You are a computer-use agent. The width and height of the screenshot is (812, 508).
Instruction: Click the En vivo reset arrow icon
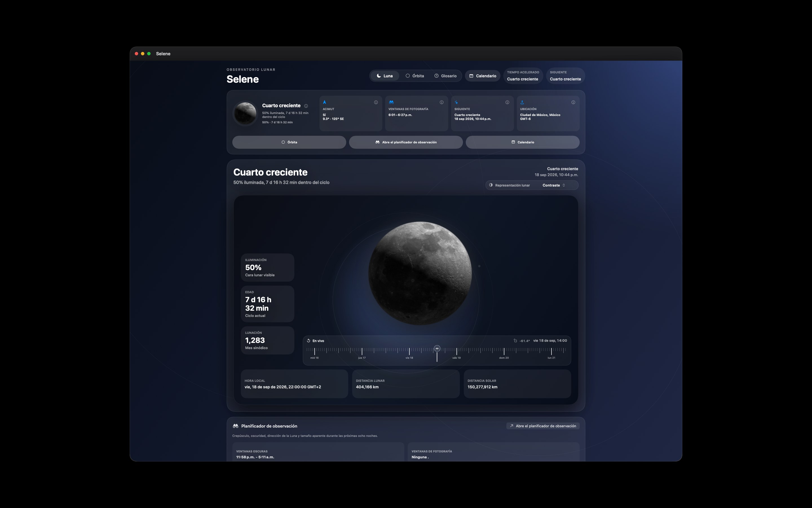pyautogui.click(x=308, y=341)
